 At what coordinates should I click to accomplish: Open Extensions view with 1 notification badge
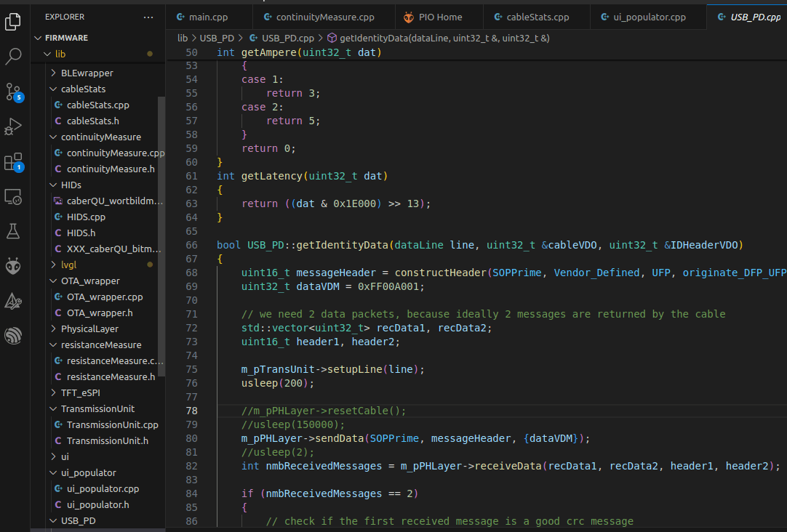pyautogui.click(x=13, y=161)
